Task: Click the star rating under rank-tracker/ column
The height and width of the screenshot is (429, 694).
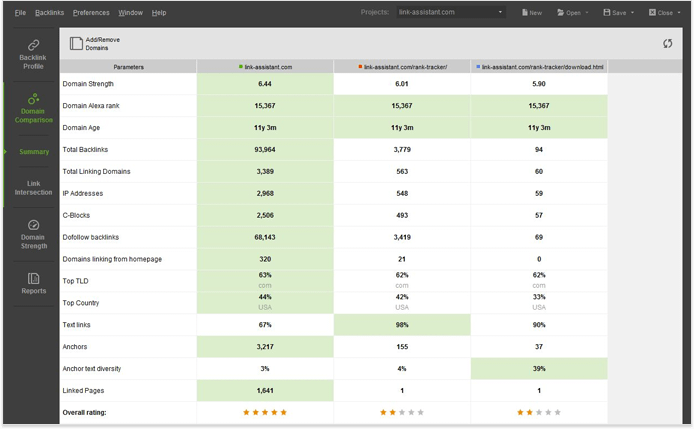Action: point(402,412)
